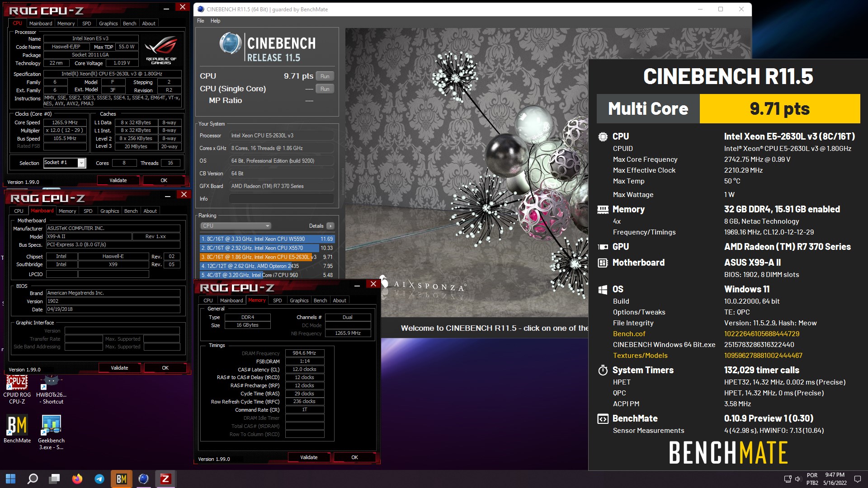Open BenchMate desktop shortcut

click(17, 429)
